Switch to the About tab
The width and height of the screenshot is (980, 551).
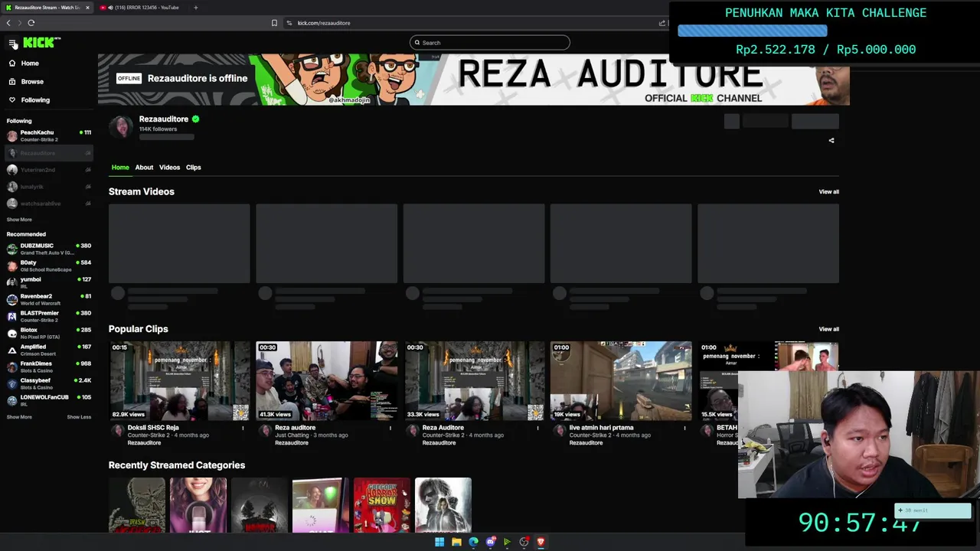[144, 168]
